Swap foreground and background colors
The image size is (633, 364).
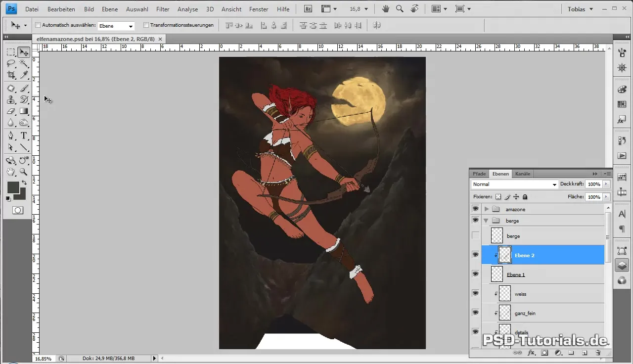[x=24, y=182]
